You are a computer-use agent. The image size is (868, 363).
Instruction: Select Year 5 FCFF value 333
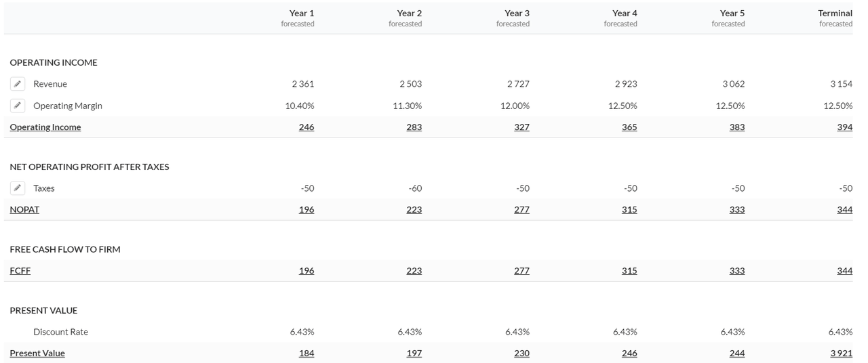tap(737, 271)
